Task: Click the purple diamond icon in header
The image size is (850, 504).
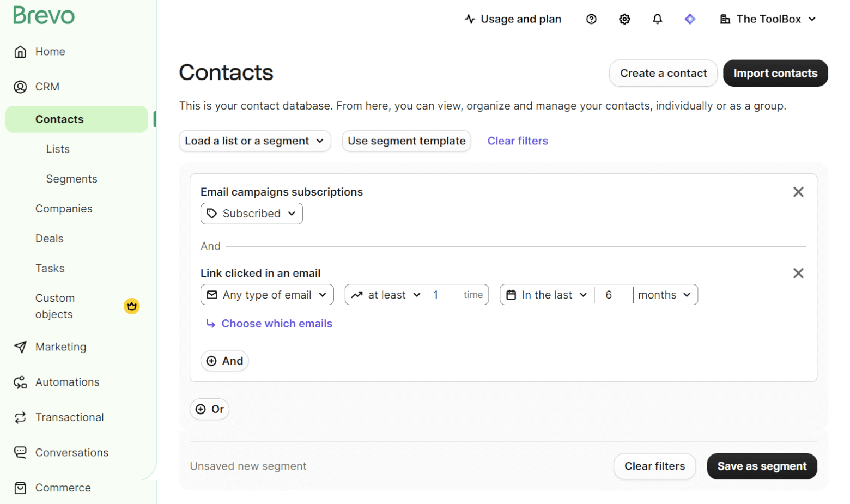Action: 690,19
